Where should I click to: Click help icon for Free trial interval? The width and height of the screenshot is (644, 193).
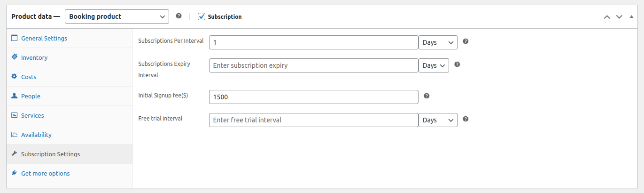[466, 119]
